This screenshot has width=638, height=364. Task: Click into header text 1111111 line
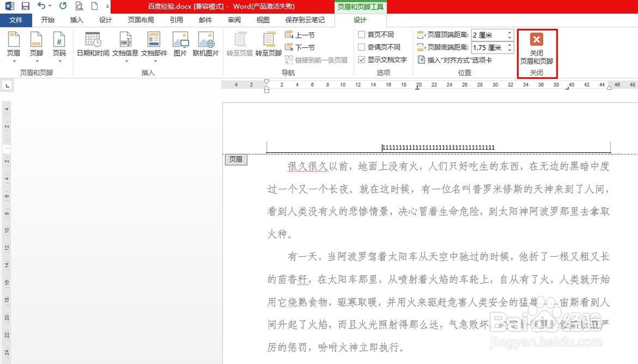(438, 147)
